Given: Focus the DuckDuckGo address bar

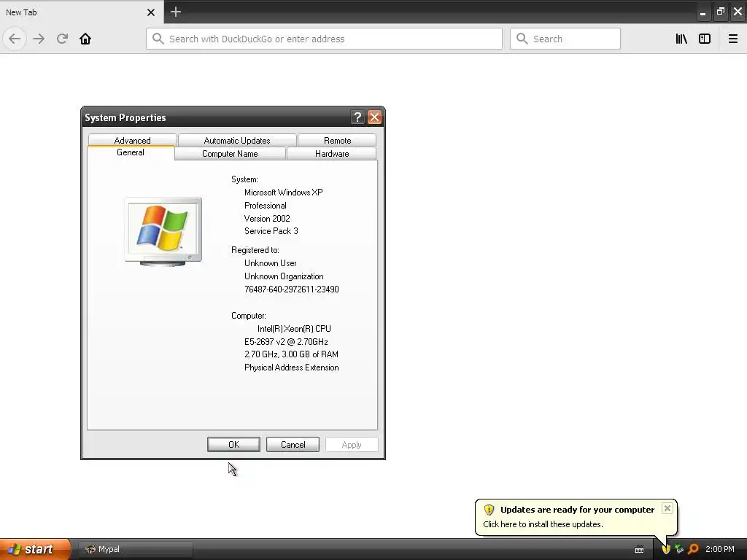Looking at the screenshot, I should click(x=324, y=39).
